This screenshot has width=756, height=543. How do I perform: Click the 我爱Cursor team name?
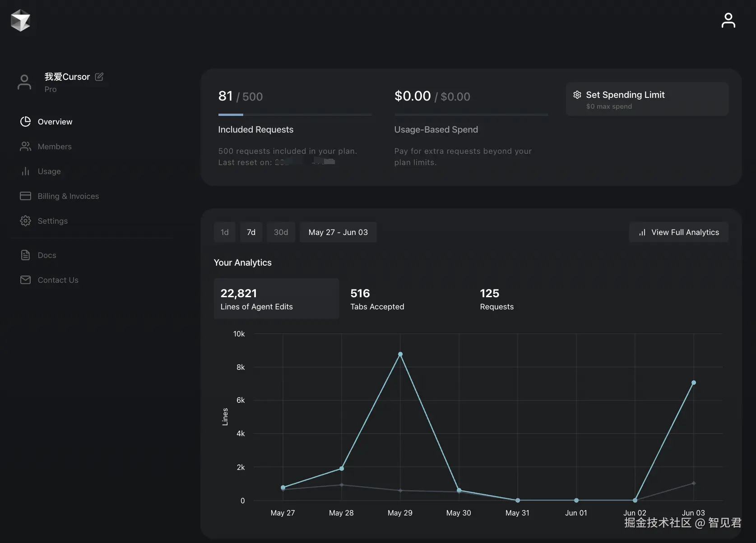coord(67,77)
